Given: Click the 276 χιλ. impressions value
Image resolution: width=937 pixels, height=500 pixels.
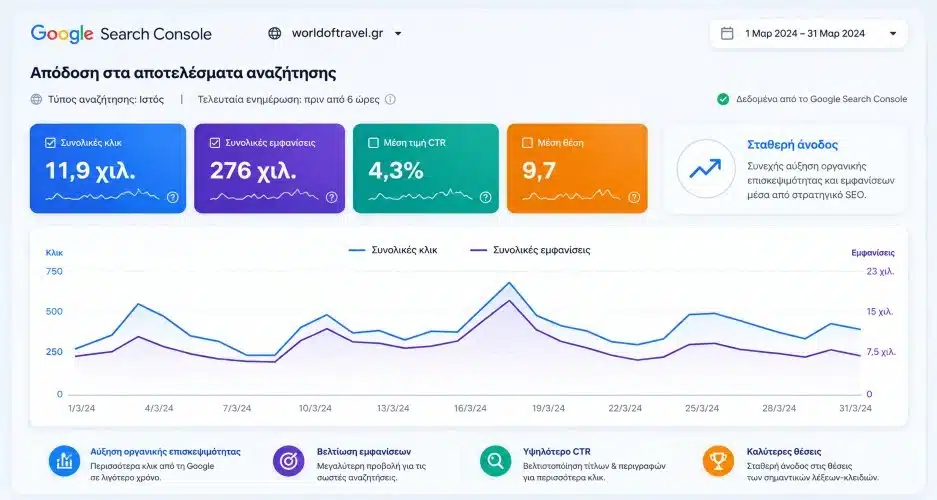Looking at the screenshot, I should pyautogui.click(x=253, y=171).
